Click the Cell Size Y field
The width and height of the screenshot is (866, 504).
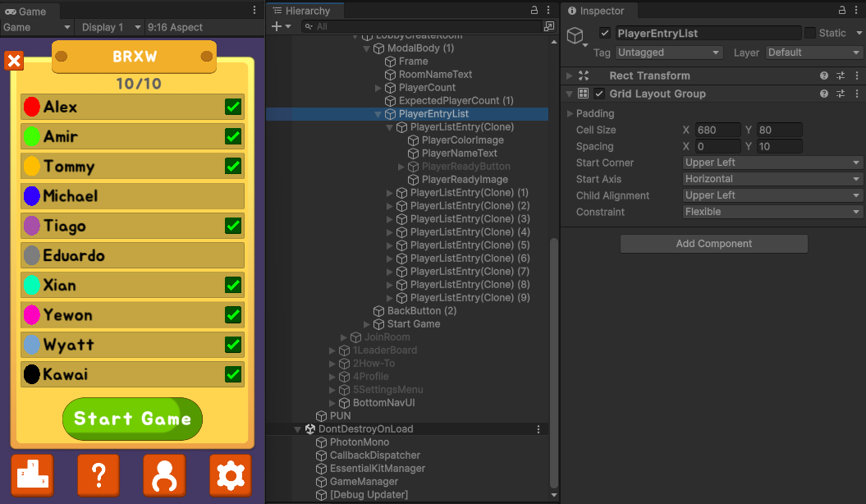pyautogui.click(x=779, y=130)
